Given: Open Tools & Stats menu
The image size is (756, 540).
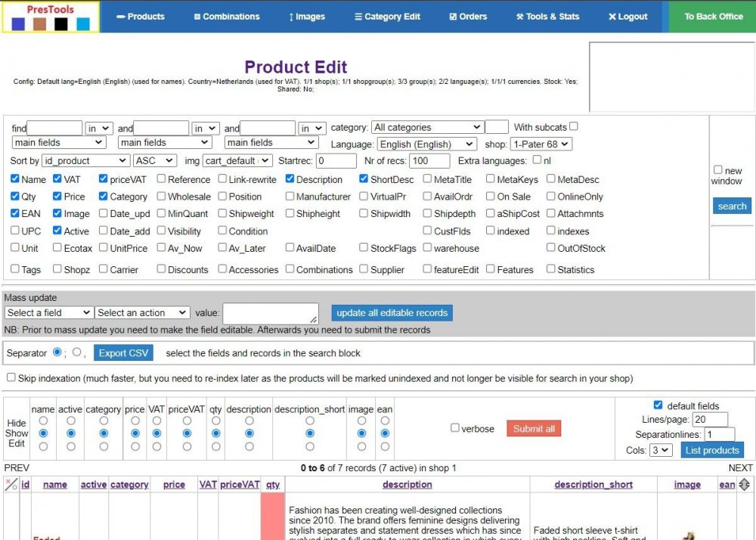Looking at the screenshot, I should [x=547, y=17].
